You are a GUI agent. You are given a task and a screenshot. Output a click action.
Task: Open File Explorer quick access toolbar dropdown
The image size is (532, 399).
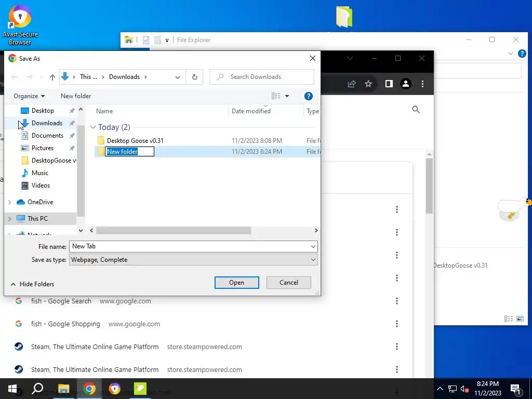pyautogui.click(x=167, y=41)
